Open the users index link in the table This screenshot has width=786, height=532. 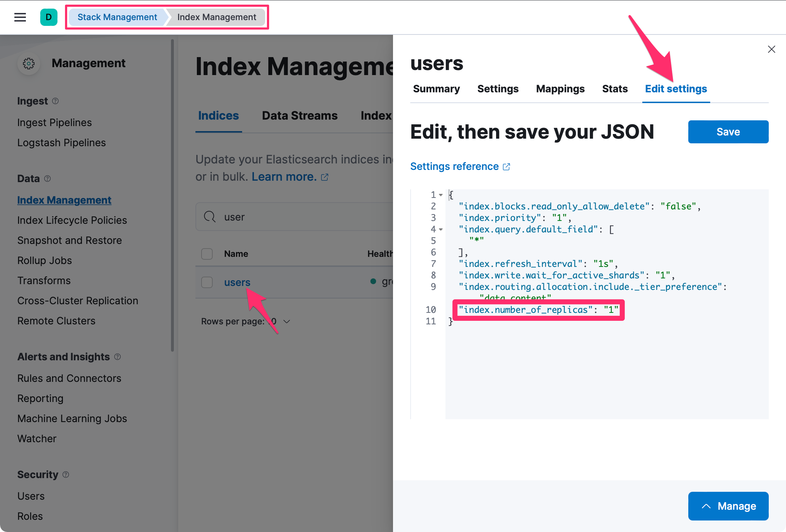click(x=237, y=282)
